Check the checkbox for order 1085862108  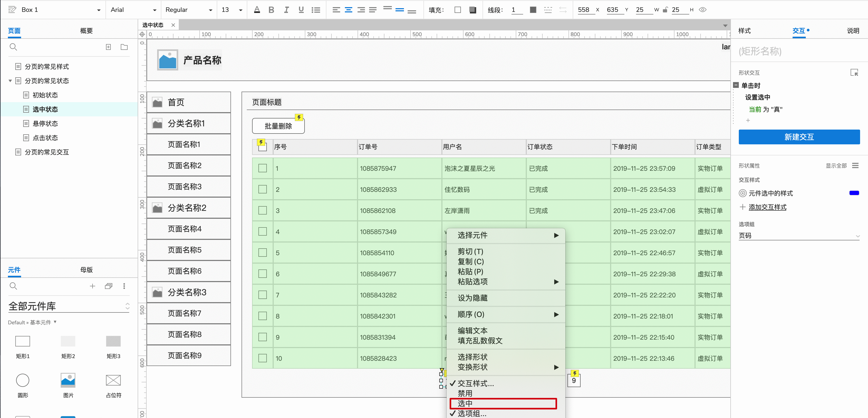pyautogui.click(x=263, y=211)
